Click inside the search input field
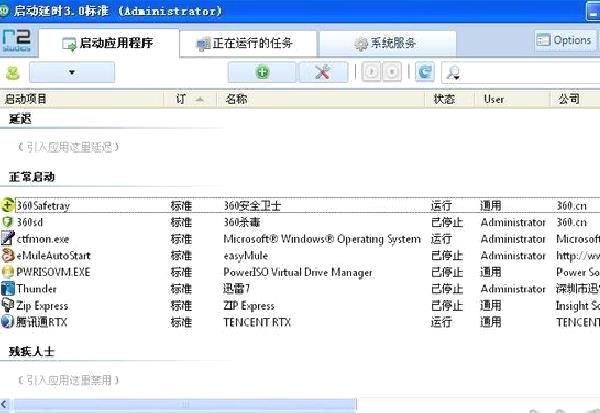This screenshot has height=413, width=600. point(530,73)
